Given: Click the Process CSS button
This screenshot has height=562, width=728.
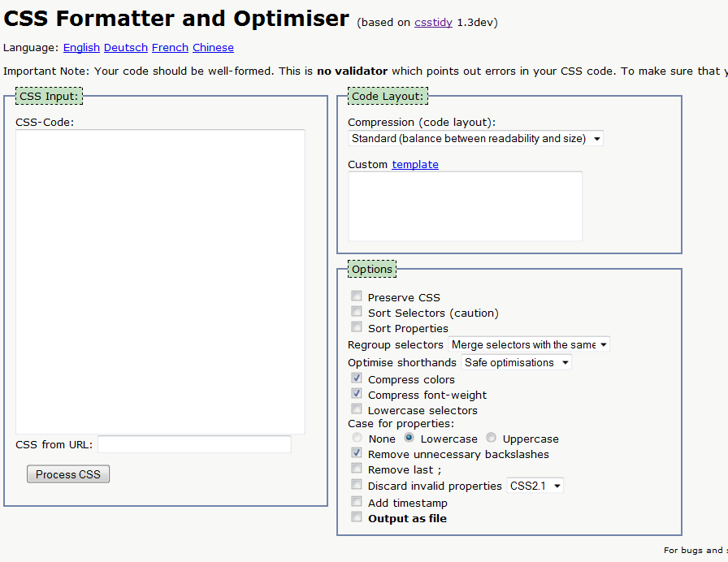Looking at the screenshot, I should [67, 474].
